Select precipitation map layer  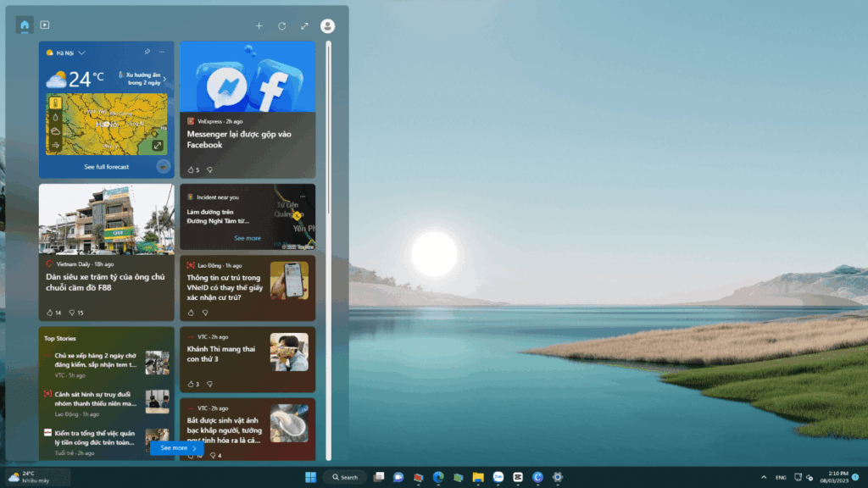tap(55, 117)
